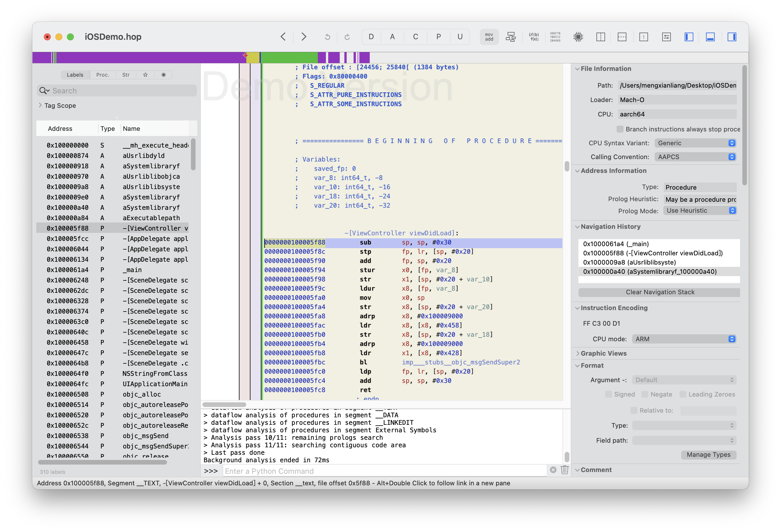781x532 pixels.
Task: Click the console cancel x icon
Action: pyautogui.click(x=553, y=470)
